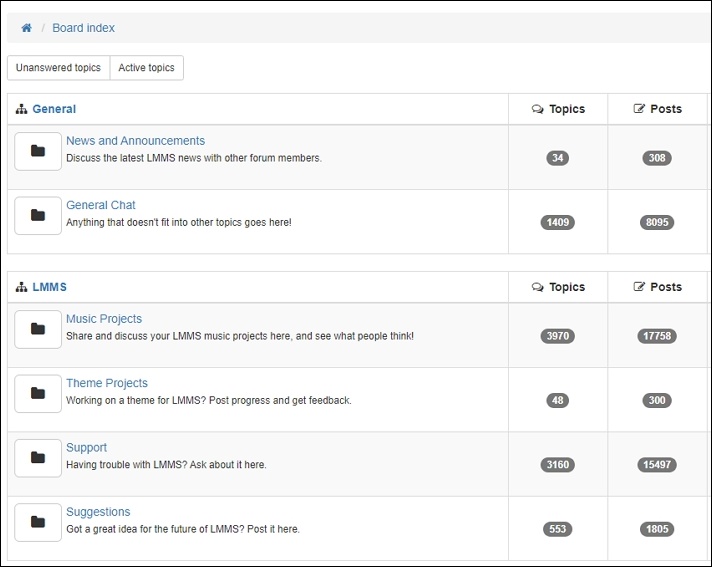Click the 300 posts badge
The width and height of the screenshot is (712, 567).
coord(657,400)
